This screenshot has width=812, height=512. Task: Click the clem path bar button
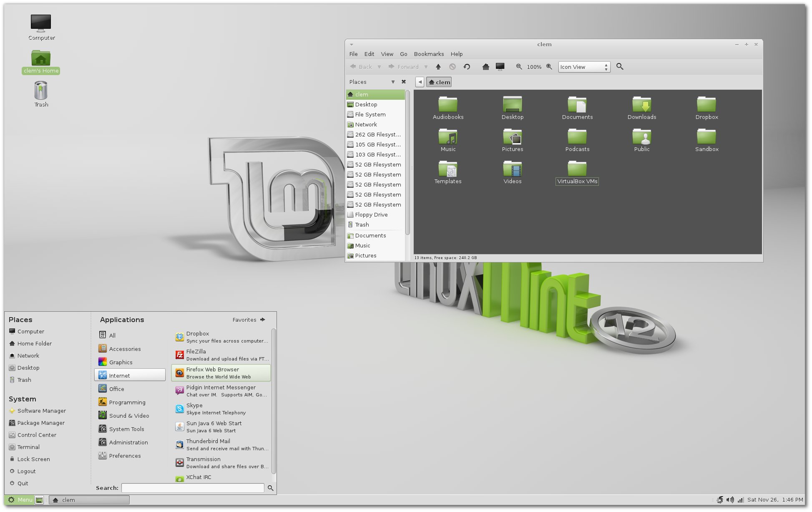click(439, 82)
